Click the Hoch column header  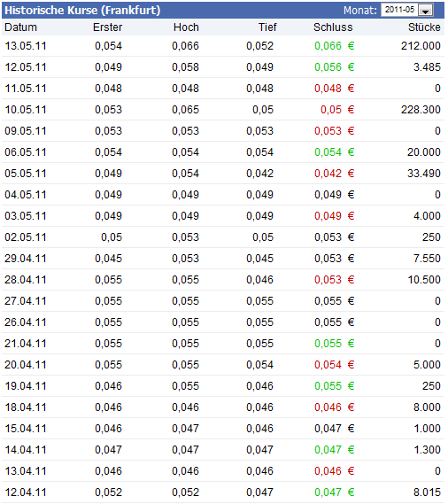pyautogui.click(x=186, y=27)
